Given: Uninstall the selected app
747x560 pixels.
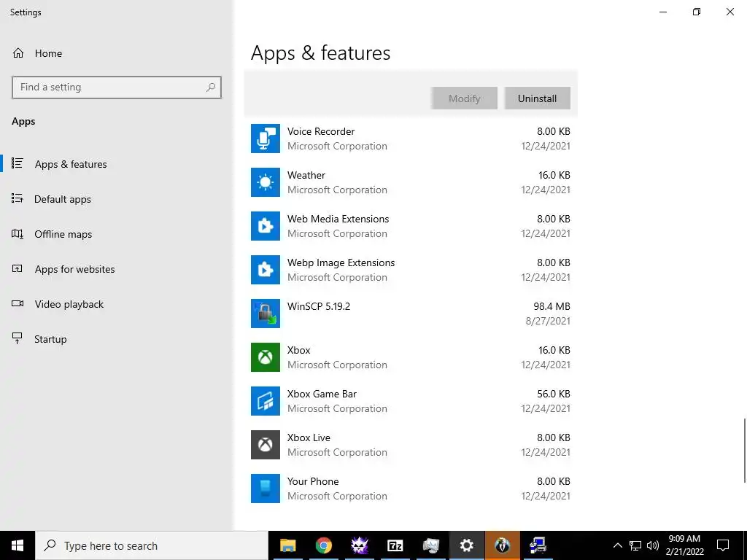Looking at the screenshot, I should click(538, 98).
